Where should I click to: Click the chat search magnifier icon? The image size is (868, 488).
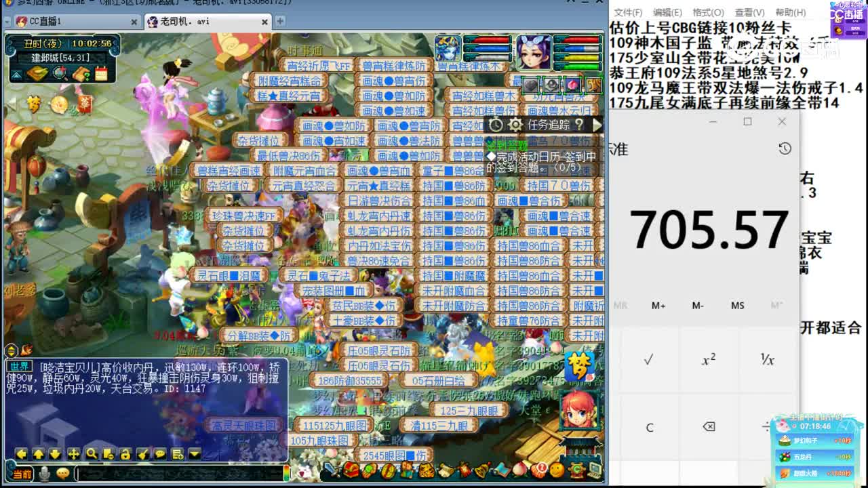pyautogui.click(x=91, y=454)
